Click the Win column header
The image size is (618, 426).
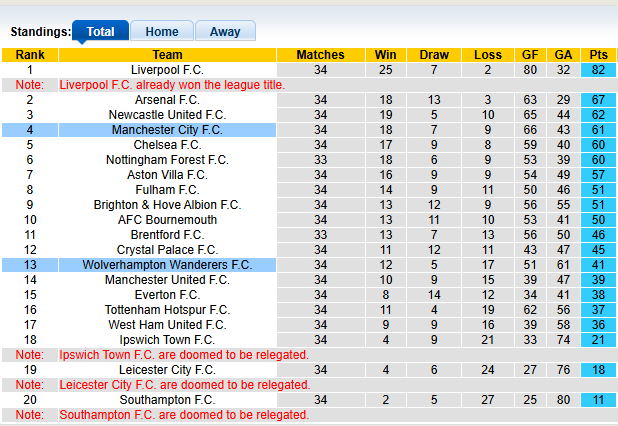coord(384,55)
